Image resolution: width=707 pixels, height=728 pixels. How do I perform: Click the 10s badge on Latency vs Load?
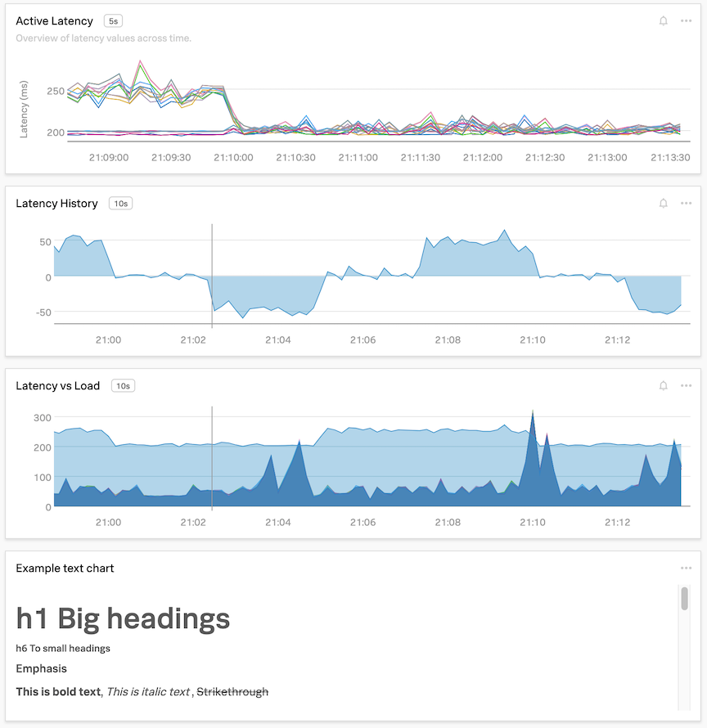click(123, 386)
